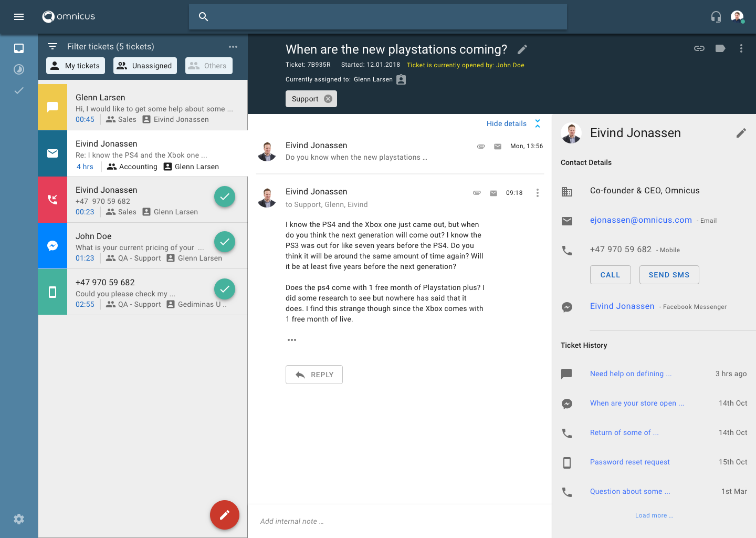Open settings gear in sidebar

pos(19,519)
